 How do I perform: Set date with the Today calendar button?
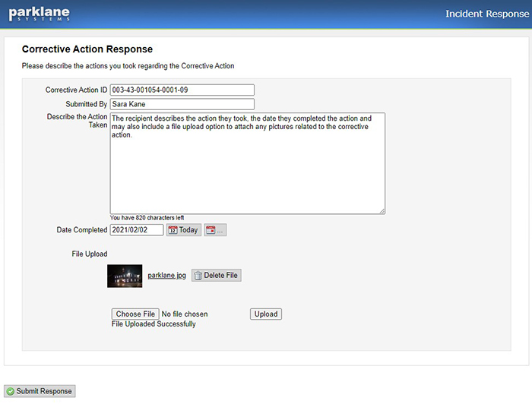click(x=184, y=230)
